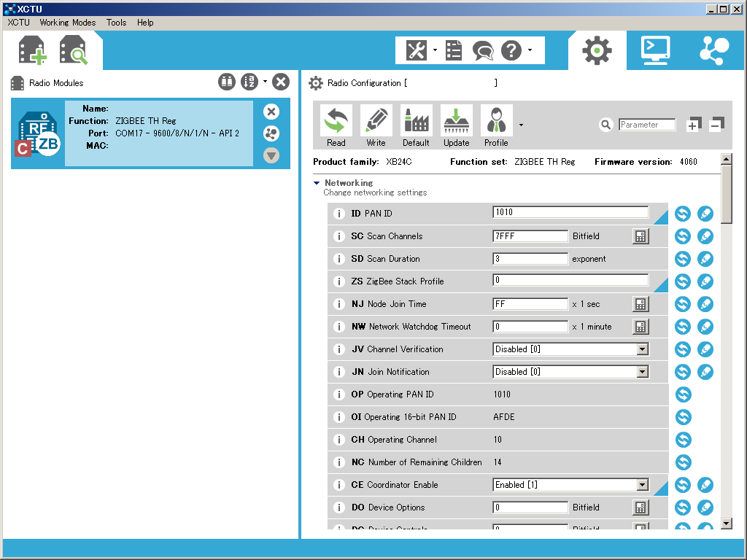The height and width of the screenshot is (560, 747).
Task: Show info for ID PAN ID
Action: (338, 214)
